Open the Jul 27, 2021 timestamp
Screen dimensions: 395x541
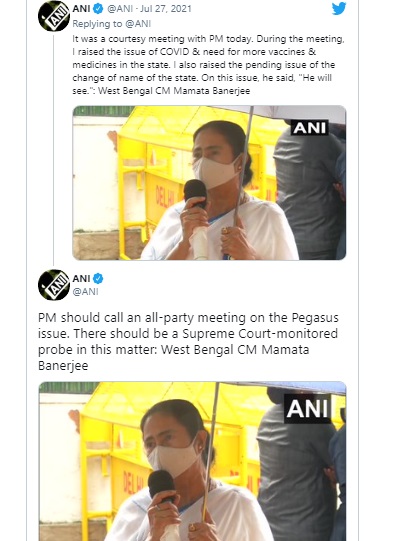166,9
